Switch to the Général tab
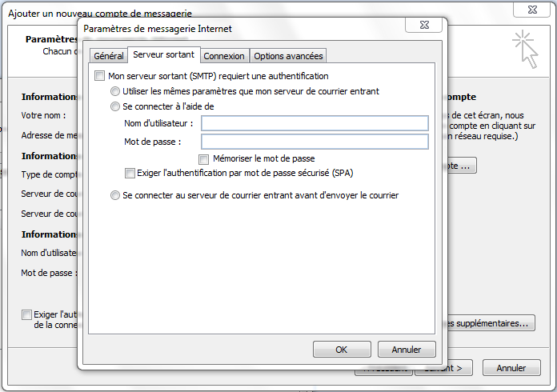Viewport: 557px width, 392px height. (x=108, y=56)
